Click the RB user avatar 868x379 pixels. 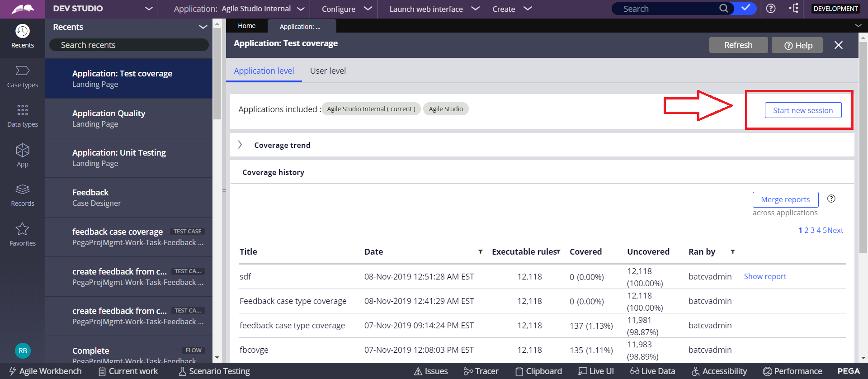pos(23,351)
